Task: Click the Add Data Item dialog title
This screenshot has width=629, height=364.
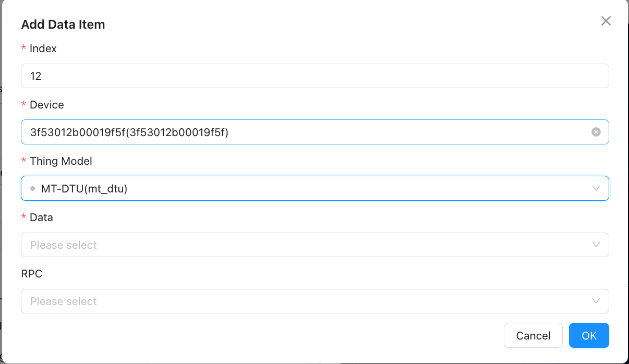Action: [63, 25]
